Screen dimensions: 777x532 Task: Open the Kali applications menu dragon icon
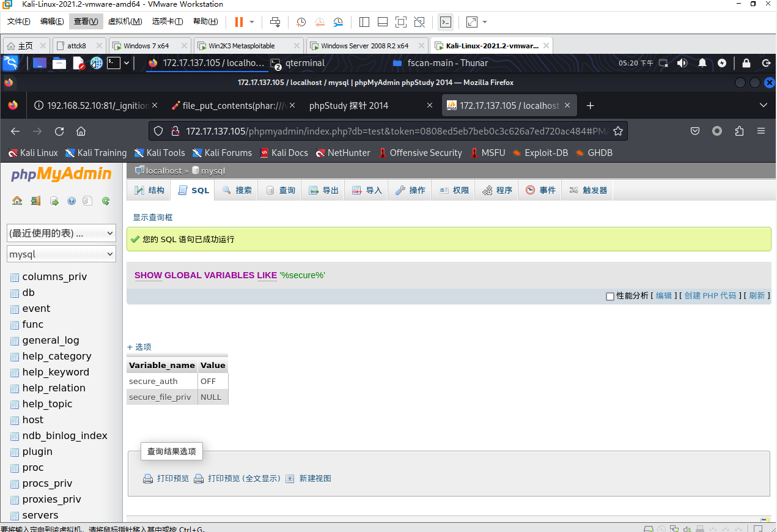click(x=10, y=62)
